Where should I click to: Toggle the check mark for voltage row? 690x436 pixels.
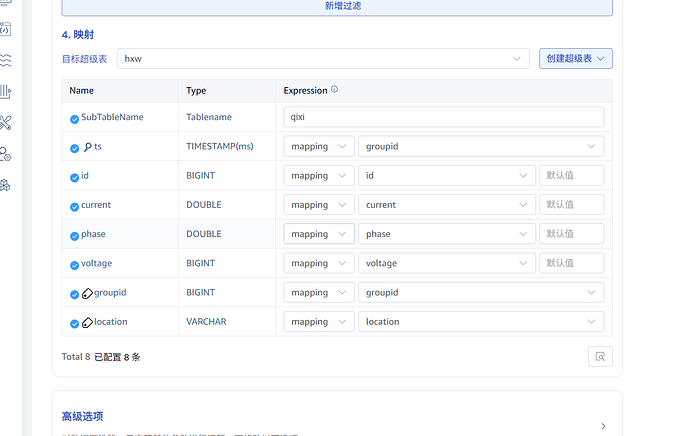coord(74,265)
